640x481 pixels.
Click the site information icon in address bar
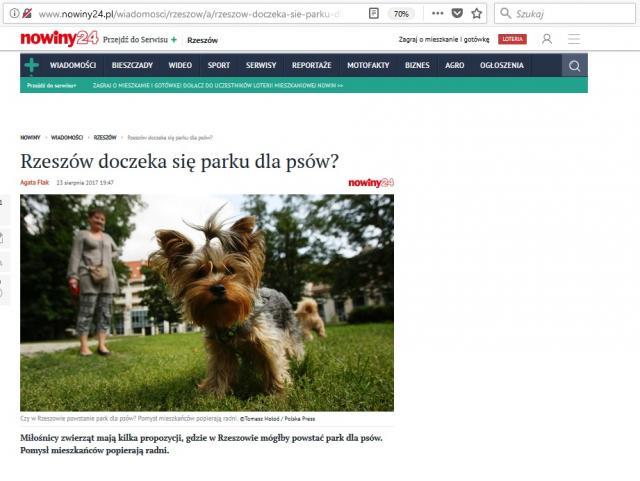(x=13, y=14)
